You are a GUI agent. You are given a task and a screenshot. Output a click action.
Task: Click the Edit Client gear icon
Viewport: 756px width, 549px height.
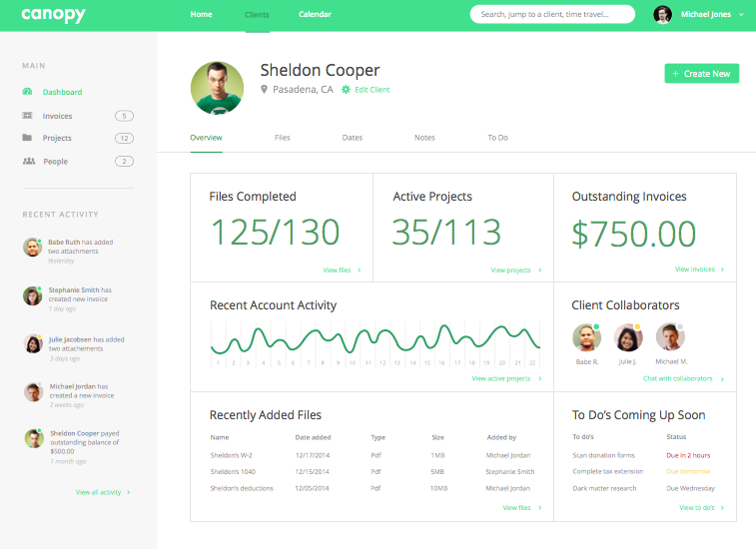click(346, 89)
